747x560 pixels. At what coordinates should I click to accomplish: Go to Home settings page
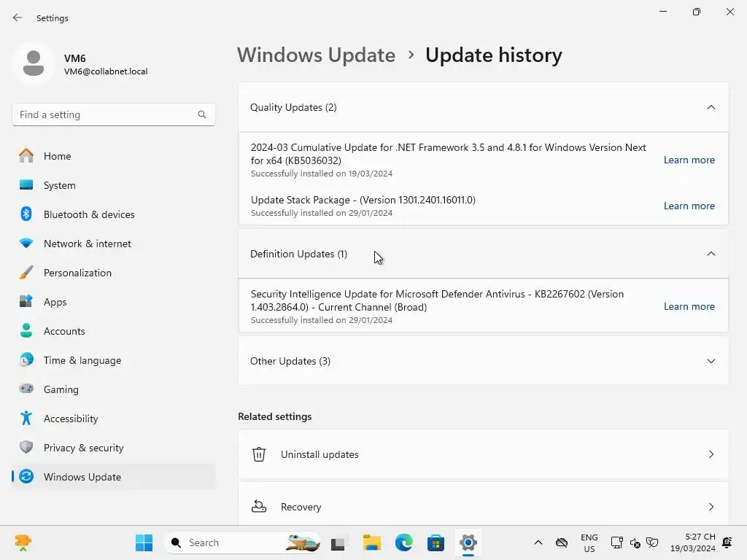pos(114,156)
